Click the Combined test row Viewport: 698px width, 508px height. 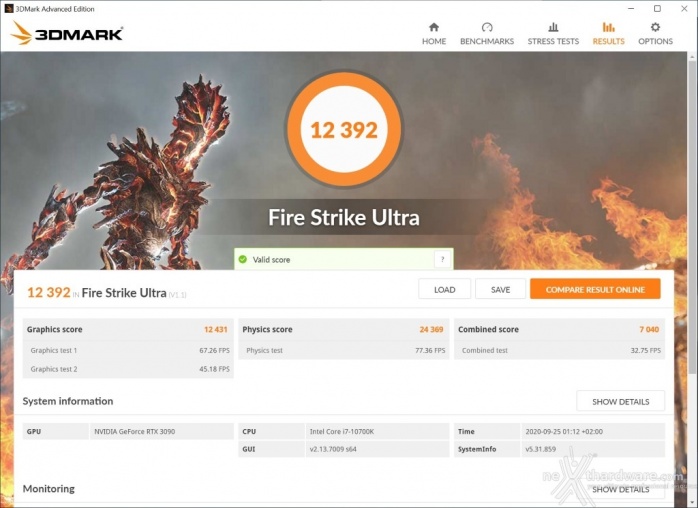(x=560, y=350)
